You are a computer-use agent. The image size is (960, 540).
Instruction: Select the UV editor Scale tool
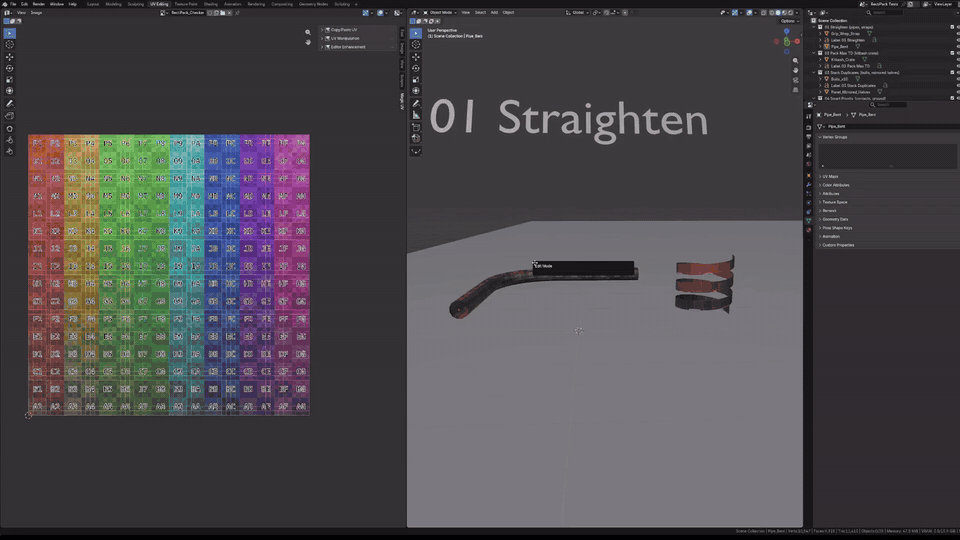point(10,80)
